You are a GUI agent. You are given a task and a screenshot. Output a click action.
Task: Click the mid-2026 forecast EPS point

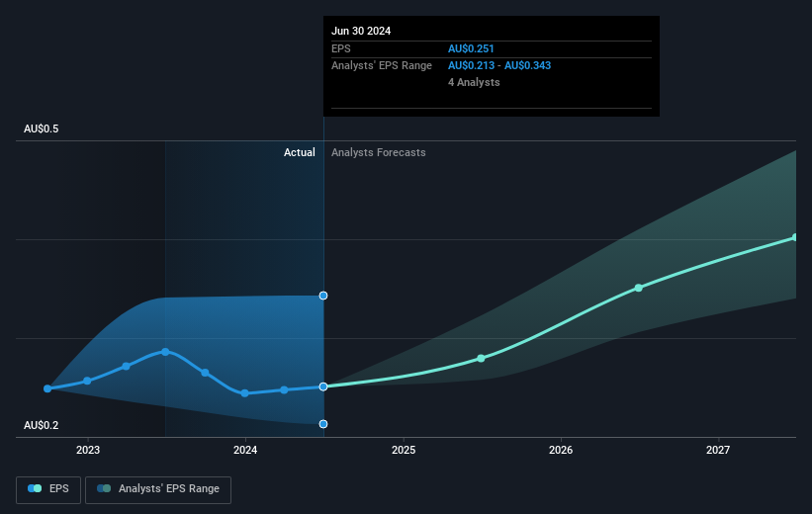(x=639, y=288)
